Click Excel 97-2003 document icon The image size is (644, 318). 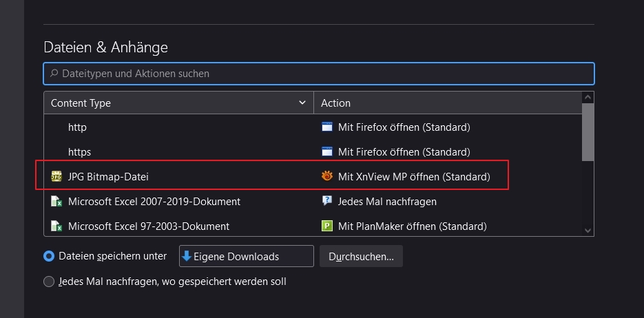click(56, 226)
